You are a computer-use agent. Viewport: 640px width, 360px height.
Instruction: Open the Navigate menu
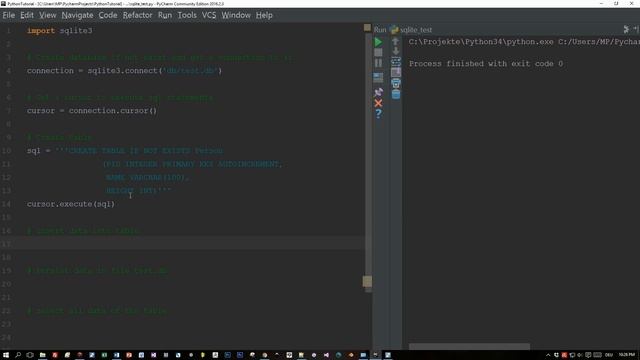(78, 15)
